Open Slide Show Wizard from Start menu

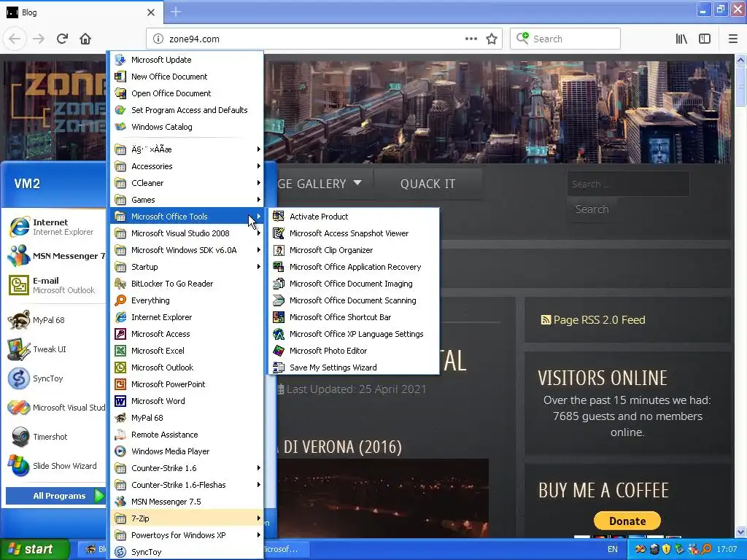55,466
